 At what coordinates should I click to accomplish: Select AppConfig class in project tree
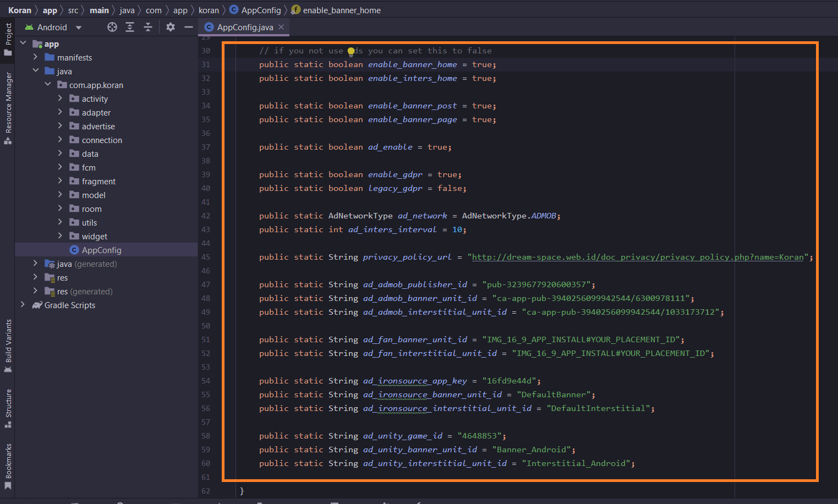(101, 250)
